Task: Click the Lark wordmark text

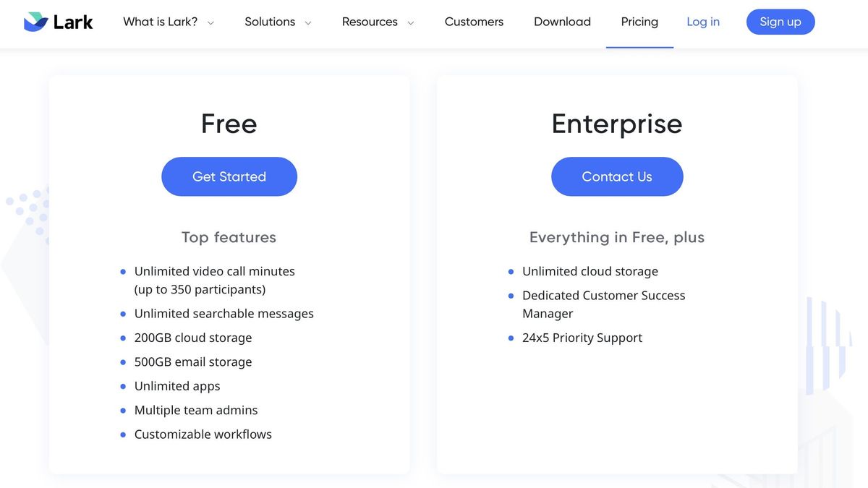Action: pos(73,22)
